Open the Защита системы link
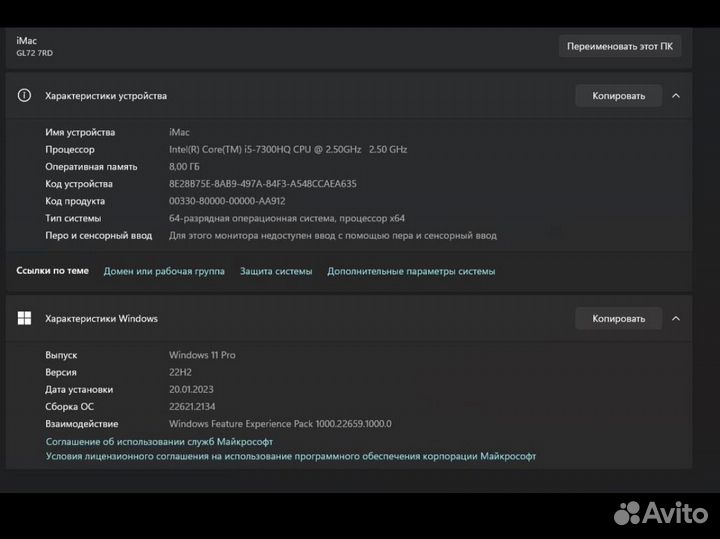The height and width of the screenshot is (539, 720). (276, 271)
